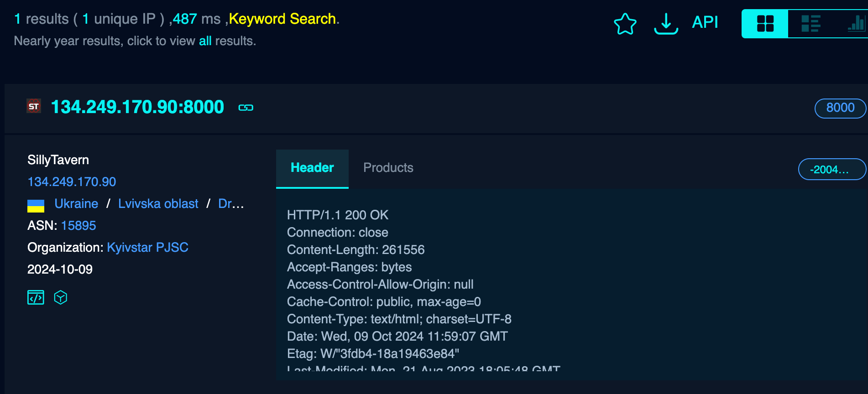Click the Access-Control-Allow-Origin: null line
This screenshot has width=868, height=394.
[380, 284]
